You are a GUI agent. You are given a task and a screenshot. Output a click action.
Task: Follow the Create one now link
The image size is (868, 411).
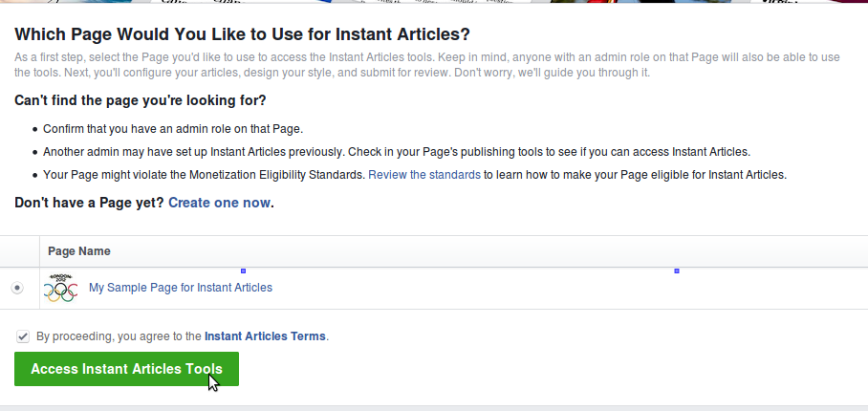219,203
